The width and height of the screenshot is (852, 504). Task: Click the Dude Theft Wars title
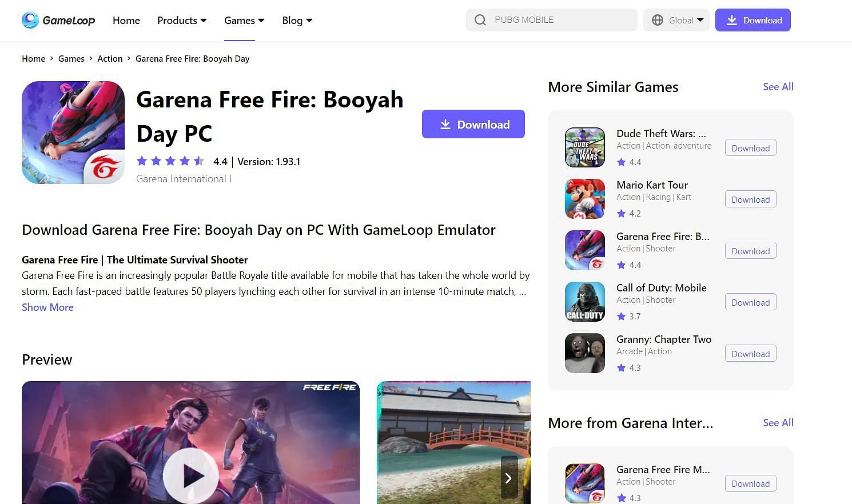tap(661, 134)
